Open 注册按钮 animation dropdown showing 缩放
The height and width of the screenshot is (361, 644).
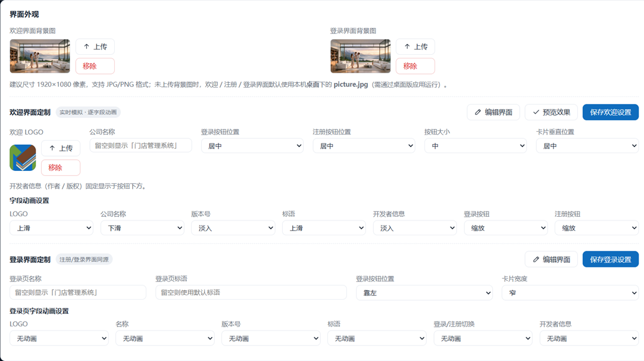(596, 228)
